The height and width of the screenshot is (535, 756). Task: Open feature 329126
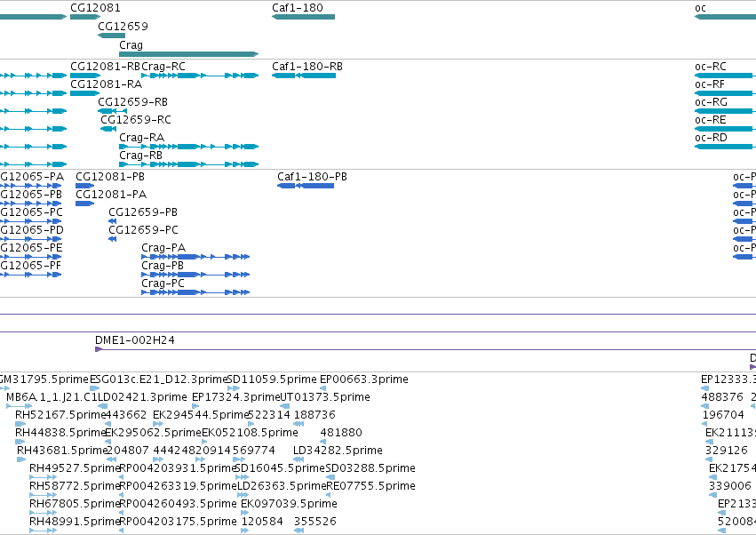(x=709, y=459)
